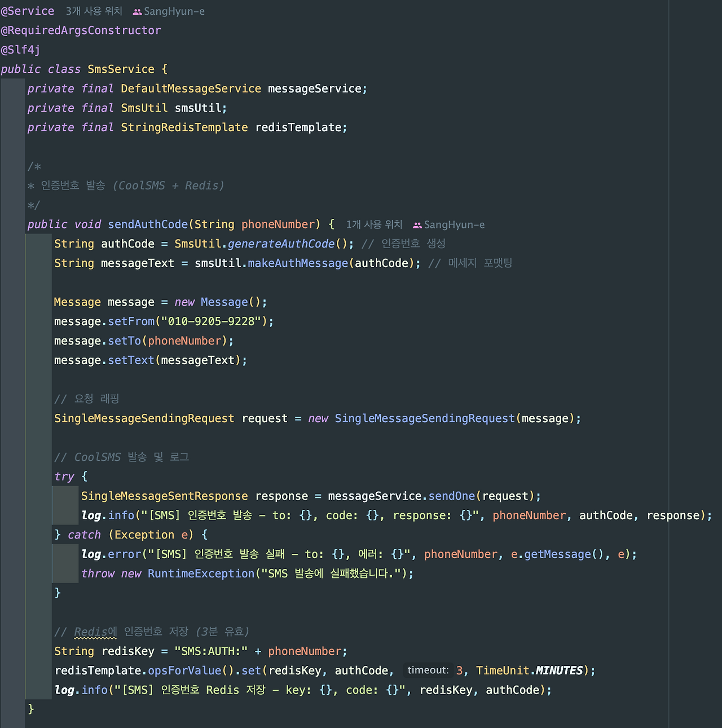Image resolution: width=722 pixels, height=728 pixels.
Task: Click the "sendOne" method call
Action: coord(452,496)
